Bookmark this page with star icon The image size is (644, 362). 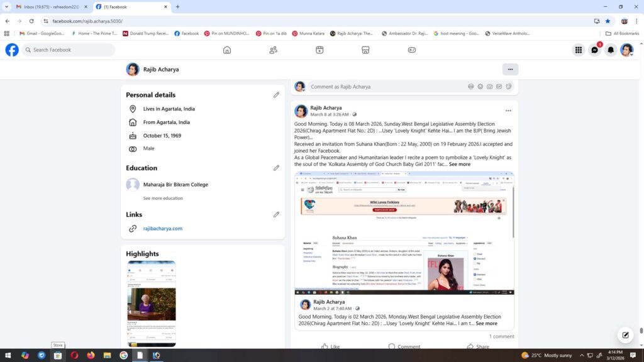click(x=608, y=21)
